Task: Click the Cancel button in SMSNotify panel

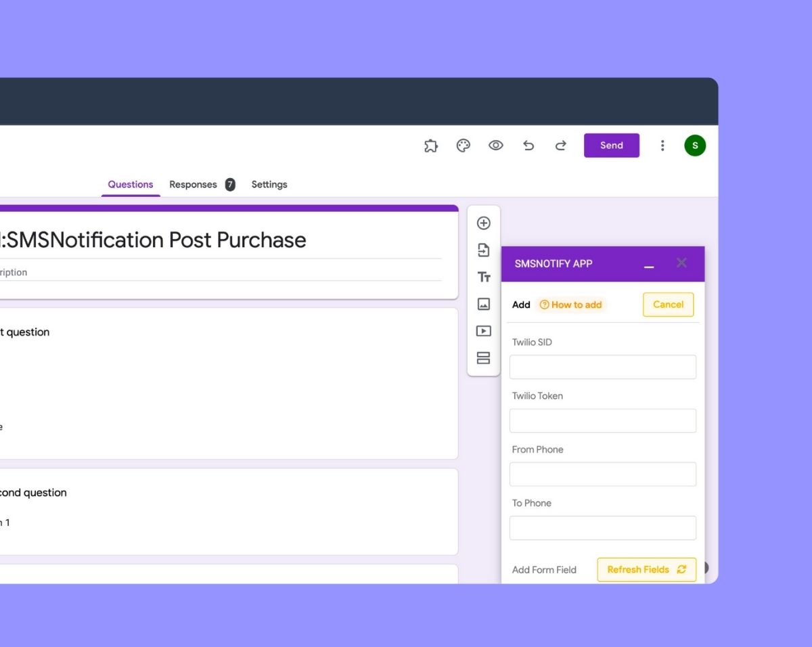Action: pyautogui.click(x=668, y=305)
